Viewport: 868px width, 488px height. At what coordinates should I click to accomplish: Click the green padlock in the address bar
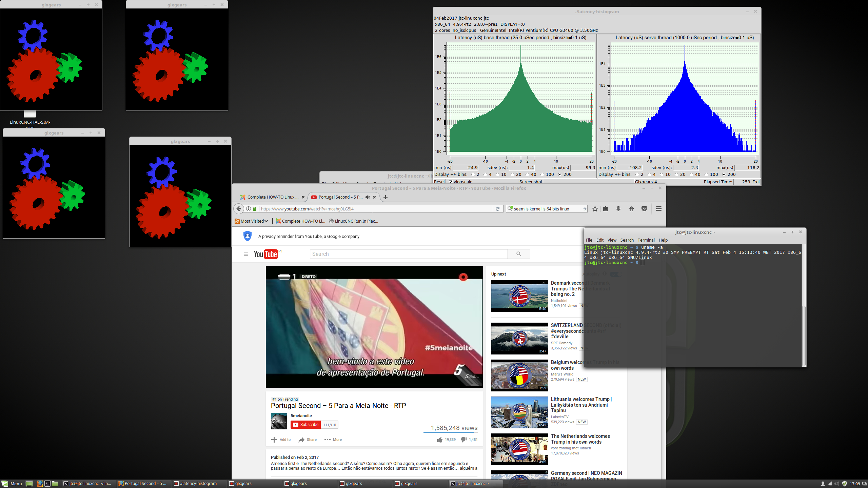(x=255, y=209)
